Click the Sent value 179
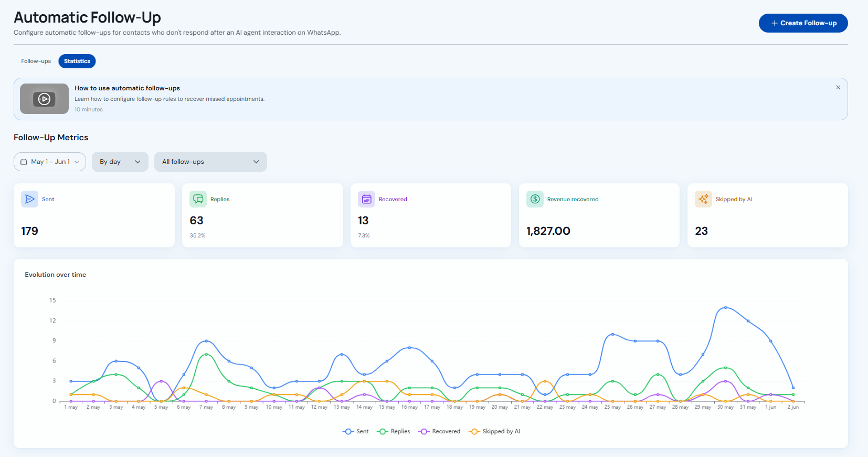This screenshot has width=868, height=457. tap(30, 231)
